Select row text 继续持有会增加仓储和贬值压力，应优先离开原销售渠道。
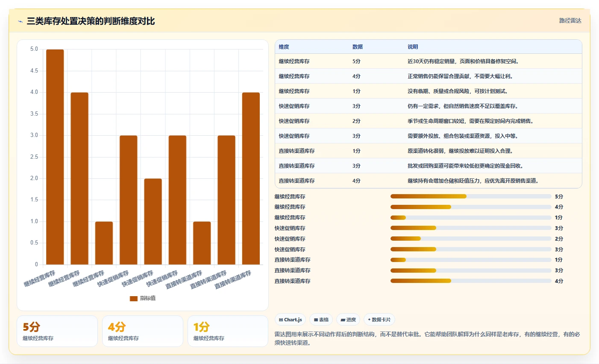 [474, 181]
